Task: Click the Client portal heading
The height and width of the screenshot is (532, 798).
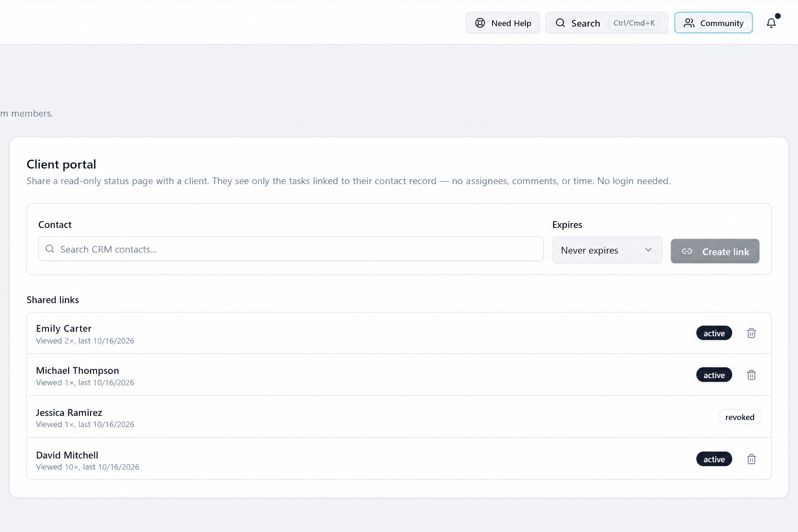Action: tap(62, 164)
